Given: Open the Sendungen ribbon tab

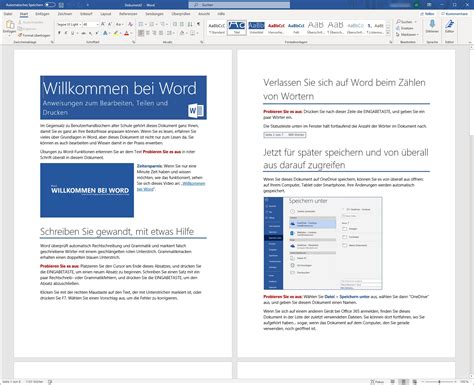Looking at the screenshot, I should pyautogui.click(x=154, y=14).
